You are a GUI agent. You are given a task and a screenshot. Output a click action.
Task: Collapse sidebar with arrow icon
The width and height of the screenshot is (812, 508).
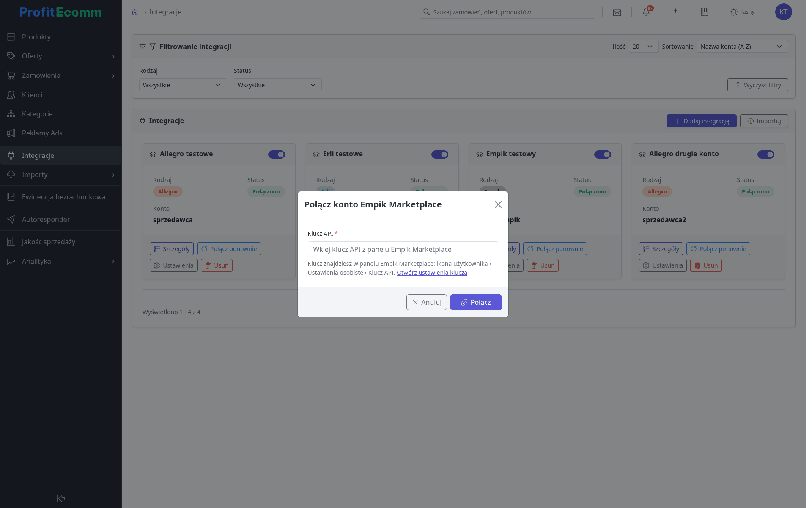point(61,499)
